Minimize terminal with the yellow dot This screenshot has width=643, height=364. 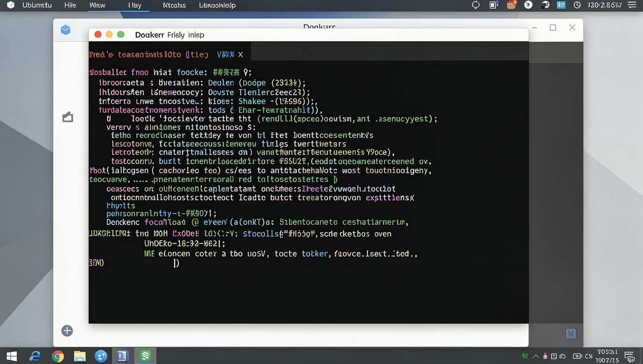pos(109,35)
